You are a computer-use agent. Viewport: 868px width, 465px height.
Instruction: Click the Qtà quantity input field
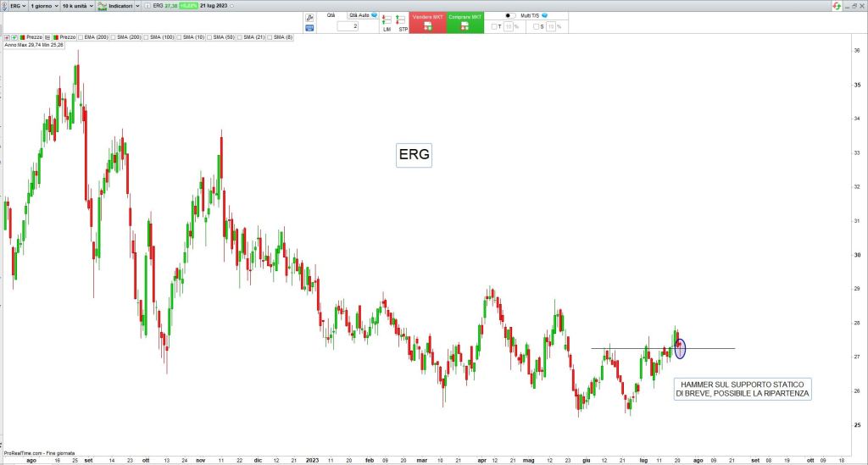(348, 26)
